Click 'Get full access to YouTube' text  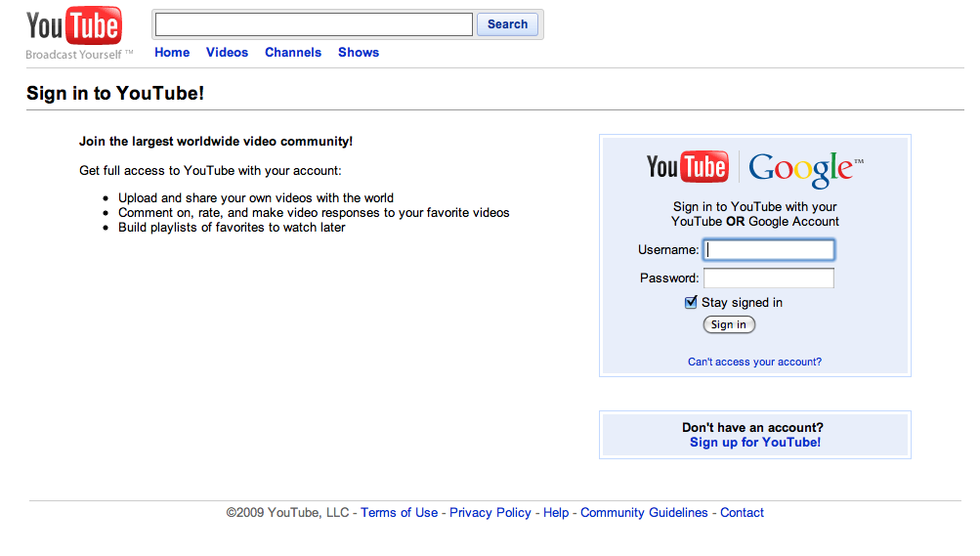(x=210, y=171)
